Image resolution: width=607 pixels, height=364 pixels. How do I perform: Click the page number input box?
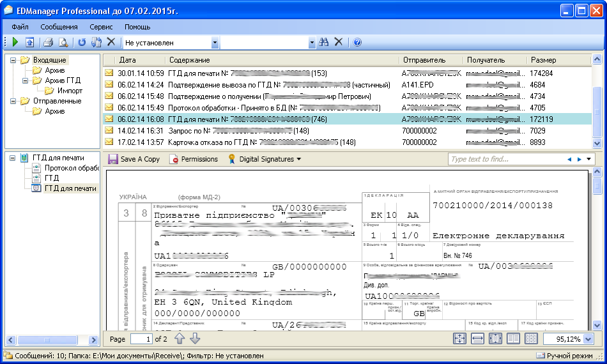[141, 339]
